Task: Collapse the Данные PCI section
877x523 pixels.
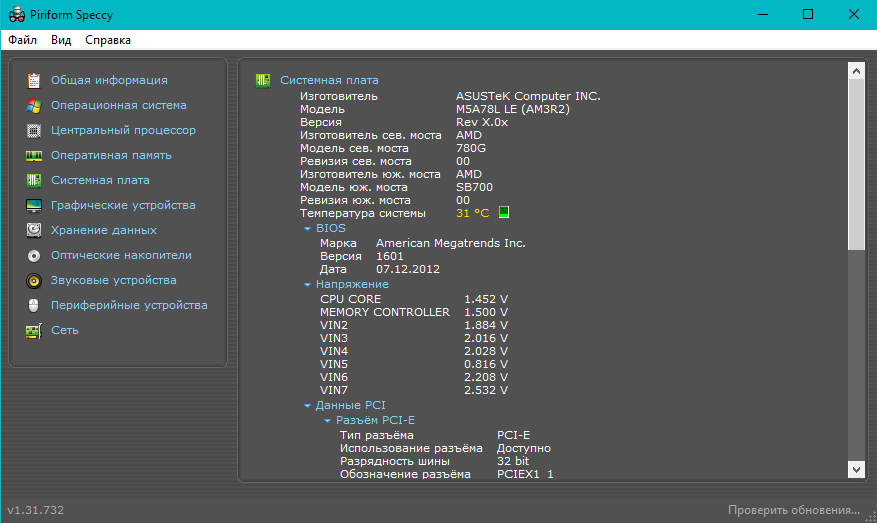Action: (x=307, y=406)
